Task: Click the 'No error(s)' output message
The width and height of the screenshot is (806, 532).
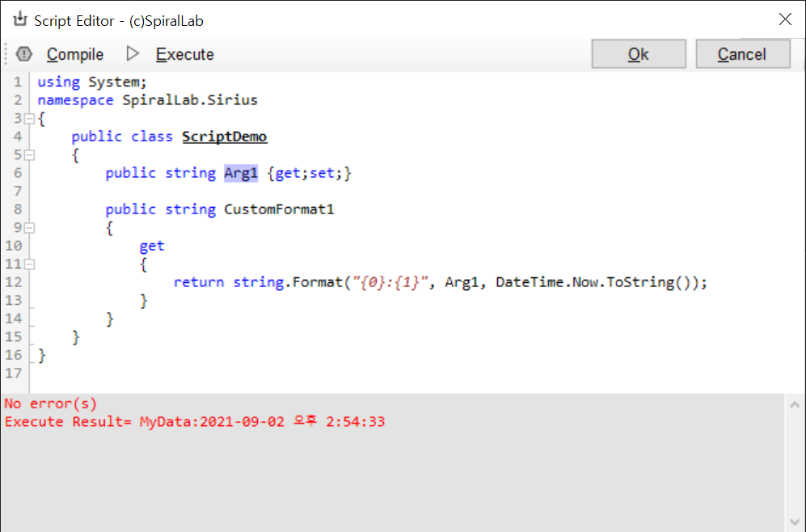Action: click(x=50, y=403)
